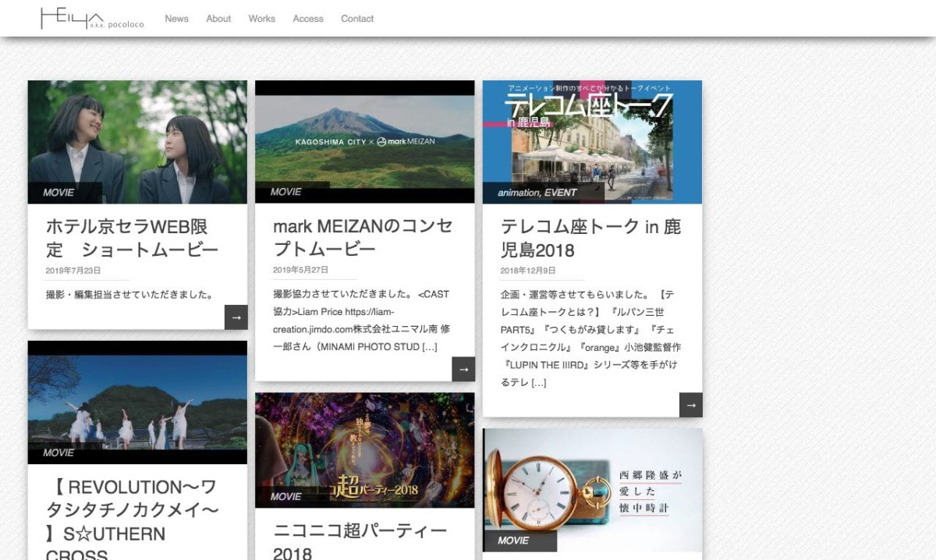Click MOVIE tag on pocket watch card

pos(514,541)
